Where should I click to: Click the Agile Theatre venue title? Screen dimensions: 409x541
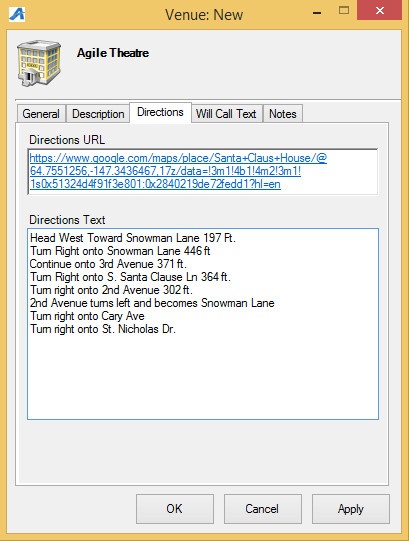click(x=113, y=53)
